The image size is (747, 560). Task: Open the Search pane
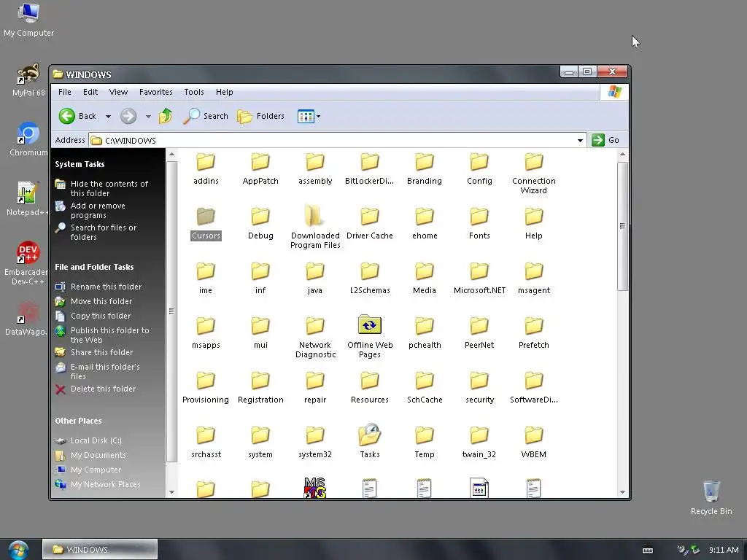click(206, 116)
